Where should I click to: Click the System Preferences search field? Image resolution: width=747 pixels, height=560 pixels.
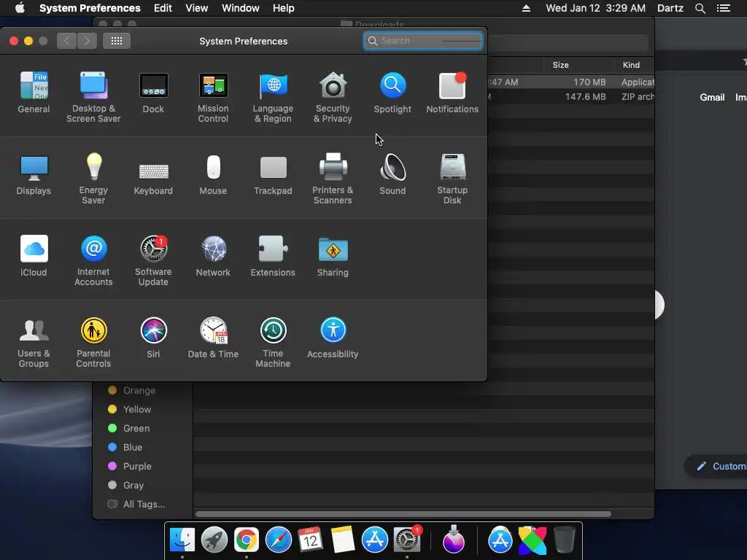tap(422, 41)
